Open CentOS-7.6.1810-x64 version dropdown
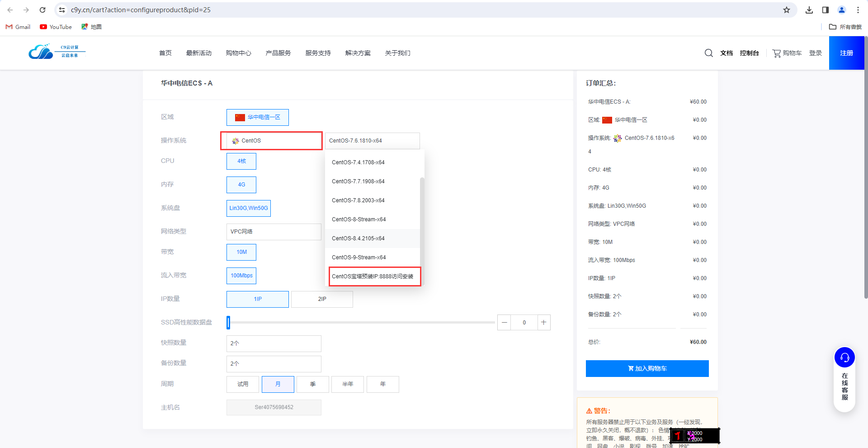 (373, 141)
